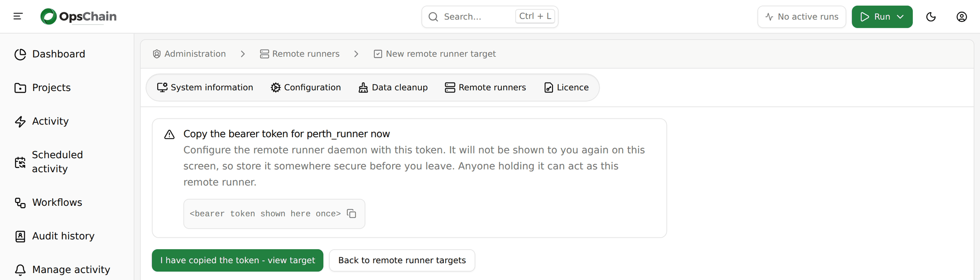Click the No active runs button

tap(802, 17)
